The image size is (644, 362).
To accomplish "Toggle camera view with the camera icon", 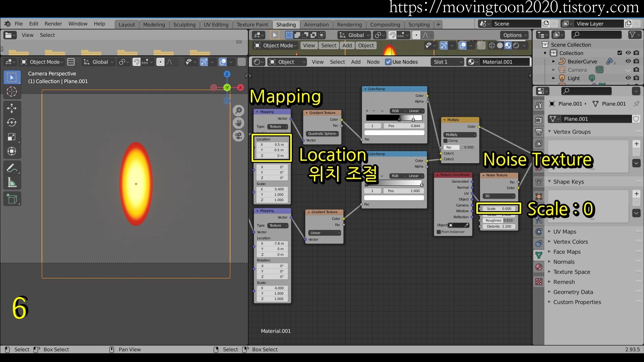I will 238,136.
